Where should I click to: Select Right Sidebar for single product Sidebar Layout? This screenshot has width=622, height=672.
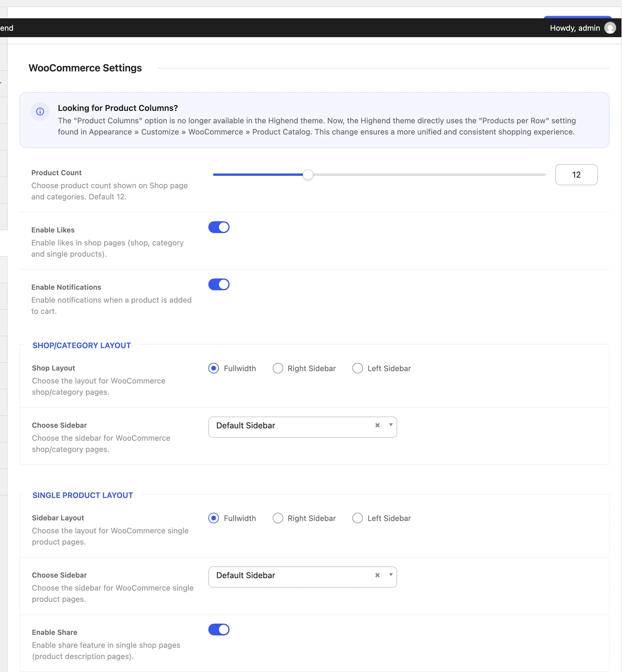pos(278,518)
